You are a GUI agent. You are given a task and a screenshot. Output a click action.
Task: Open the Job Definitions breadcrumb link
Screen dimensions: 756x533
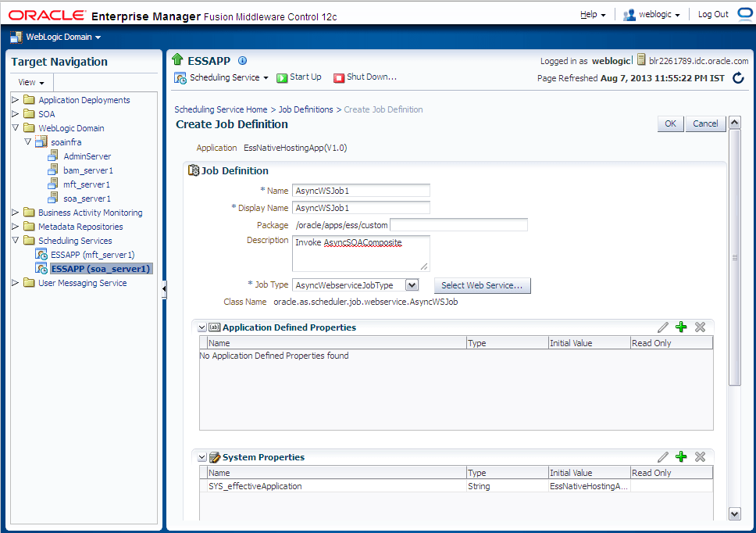[305, 109]
